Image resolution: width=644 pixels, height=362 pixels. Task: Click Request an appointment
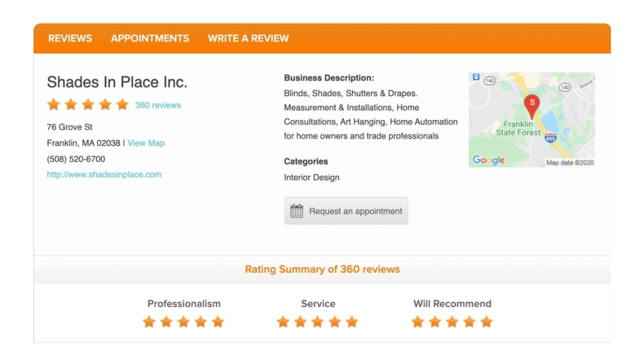(346, 210)
